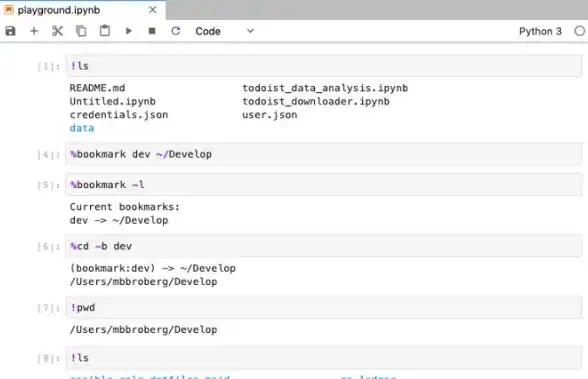Save the notebook with the floppy disk icon

tap(10, 31)
